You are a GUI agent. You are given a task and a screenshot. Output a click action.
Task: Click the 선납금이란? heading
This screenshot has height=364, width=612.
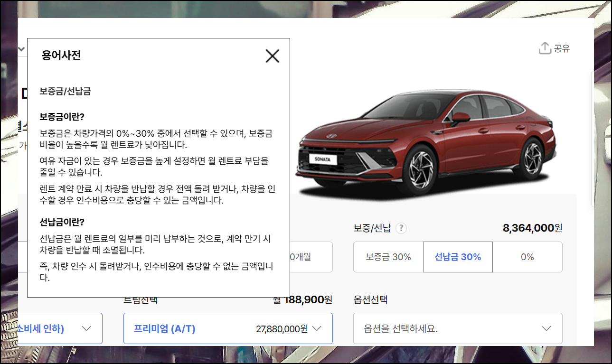coord(62,222)
